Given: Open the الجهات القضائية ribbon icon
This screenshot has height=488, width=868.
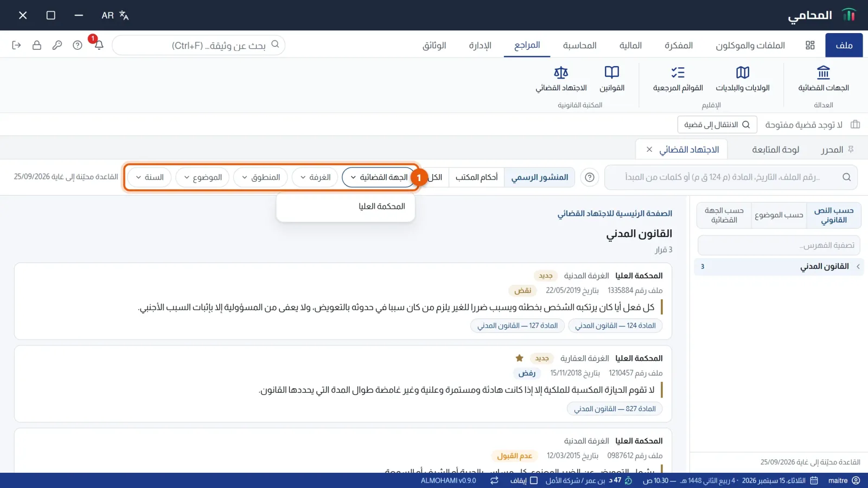Looking at the screenshot, I should (823, 78).
